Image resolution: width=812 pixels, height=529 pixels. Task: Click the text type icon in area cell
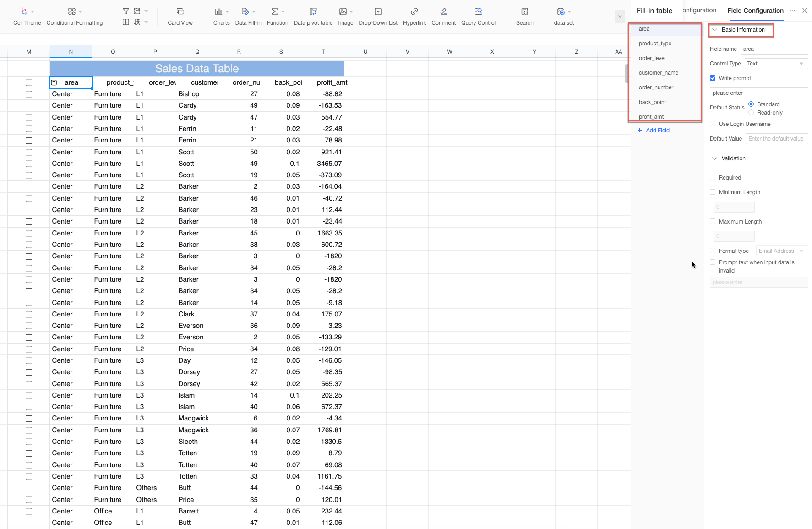pyautogui.click(x=54, y=82)
